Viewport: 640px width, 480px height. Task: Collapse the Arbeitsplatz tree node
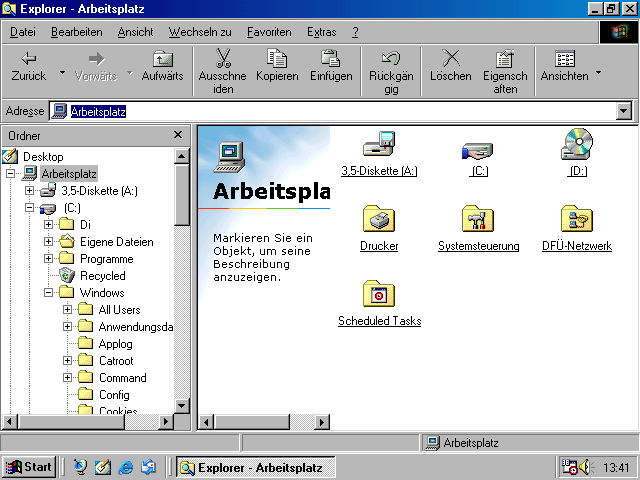(10, 174)
